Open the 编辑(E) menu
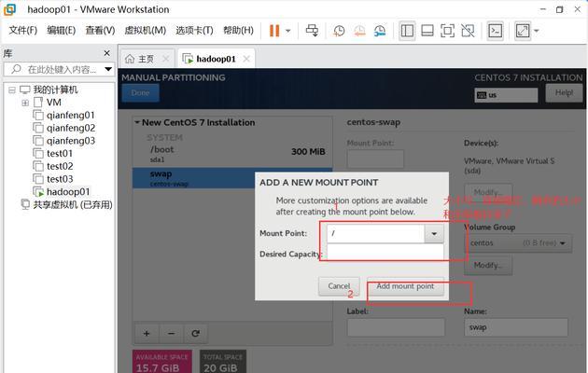Viewport: 588px width, 373px height. (61, 31)
